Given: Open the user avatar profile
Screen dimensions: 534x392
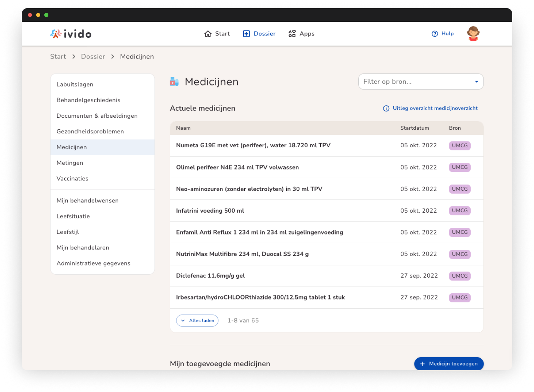Looking at the screenshot, I should click(473, 34).
